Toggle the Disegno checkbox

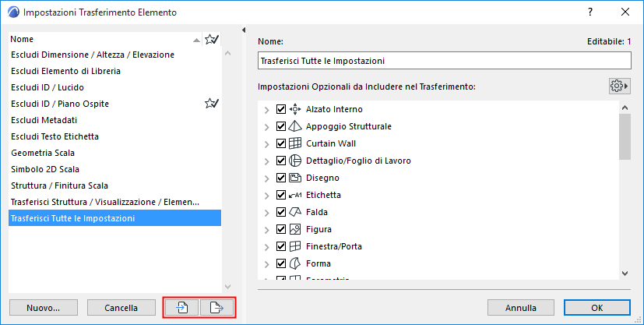pos(281,178)
